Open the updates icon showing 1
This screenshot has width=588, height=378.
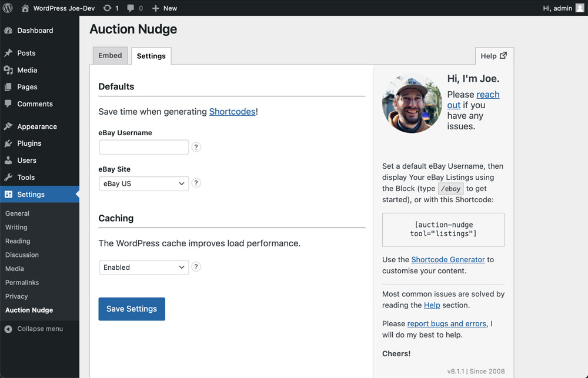tap(107, 8)
